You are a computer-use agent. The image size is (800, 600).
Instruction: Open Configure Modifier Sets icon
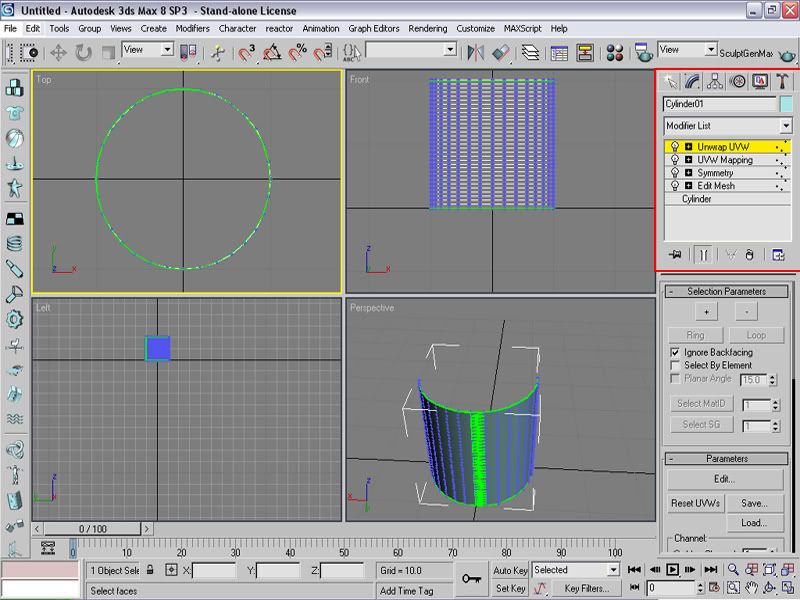coord(778,255)
